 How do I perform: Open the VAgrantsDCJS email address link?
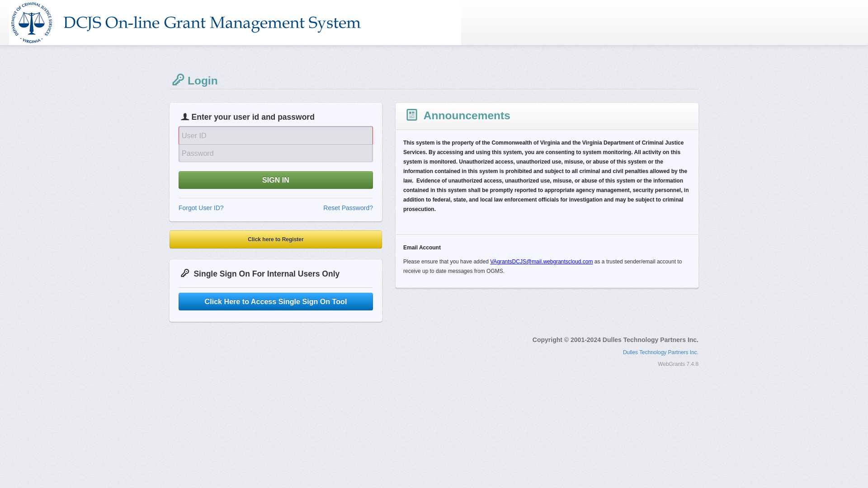point(541,262)
